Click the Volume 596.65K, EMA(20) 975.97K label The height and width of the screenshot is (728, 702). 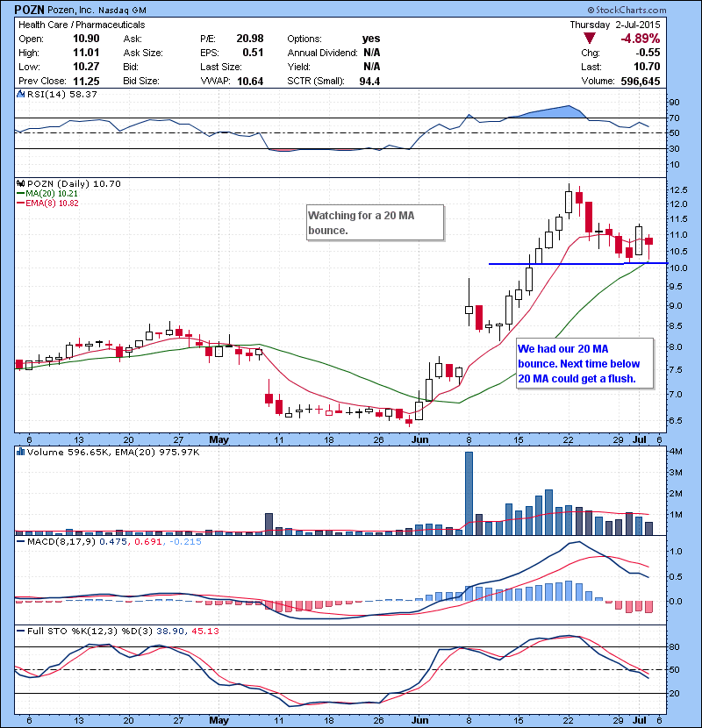[x=113, y=452]
